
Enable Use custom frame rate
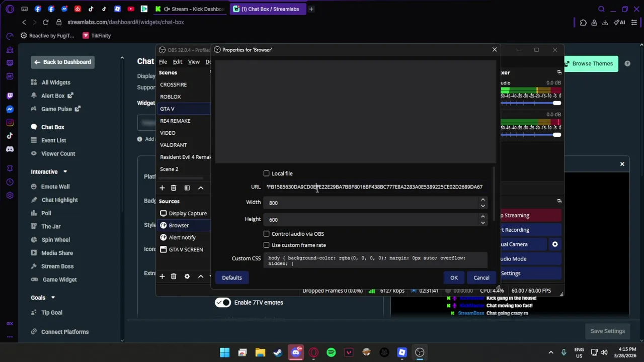pos(266,245)
